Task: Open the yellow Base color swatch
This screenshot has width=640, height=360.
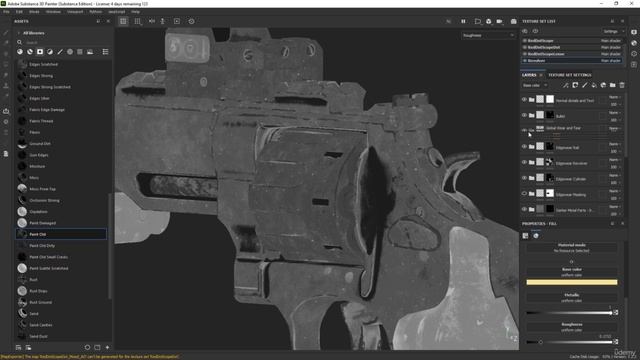Action: 571,282
